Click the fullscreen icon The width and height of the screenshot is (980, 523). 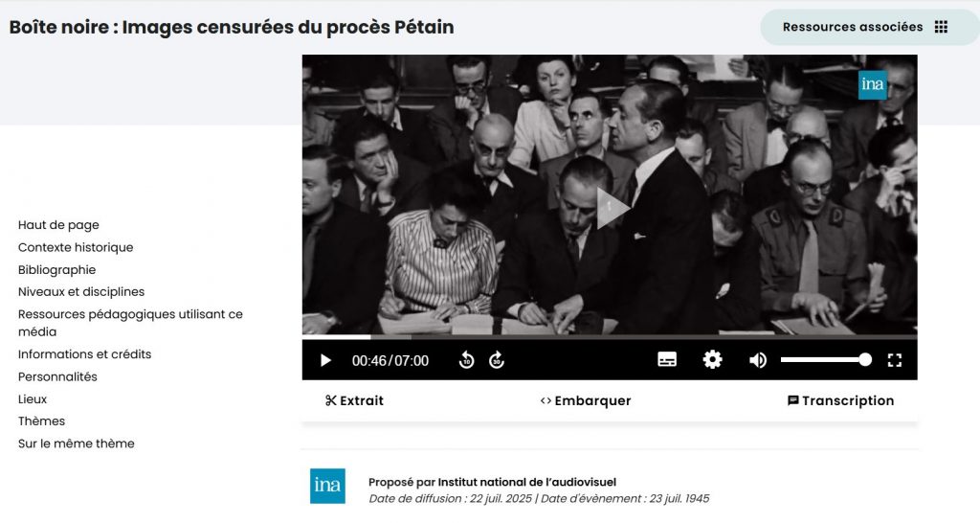895,360
